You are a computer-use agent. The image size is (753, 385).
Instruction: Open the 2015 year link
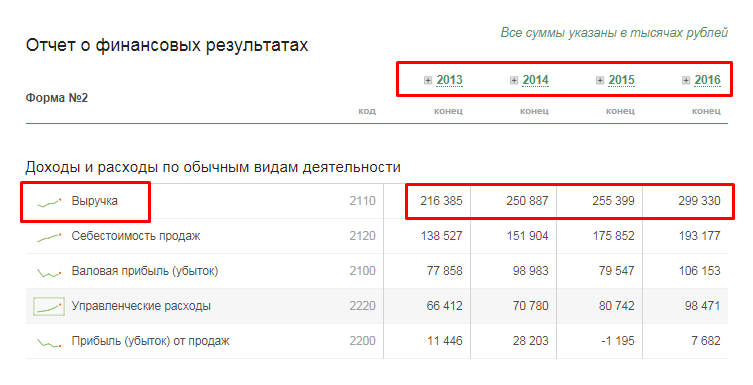[x=621, y=80]
